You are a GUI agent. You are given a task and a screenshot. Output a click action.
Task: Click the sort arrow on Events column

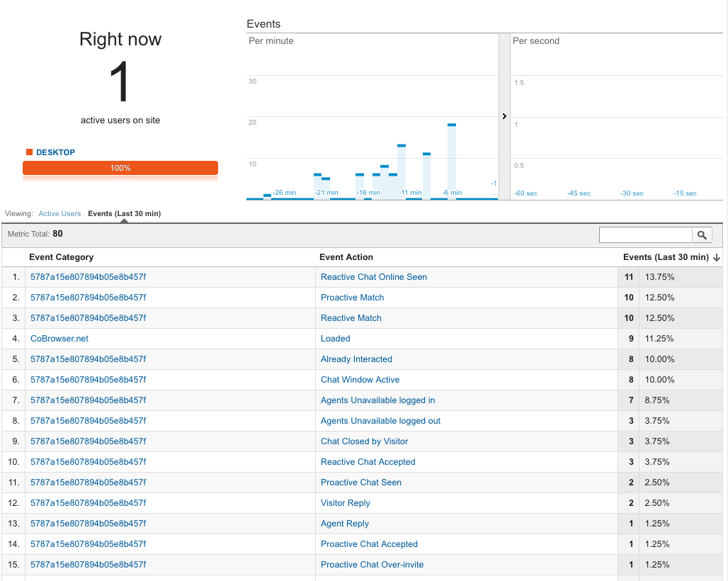coord(717,257)
